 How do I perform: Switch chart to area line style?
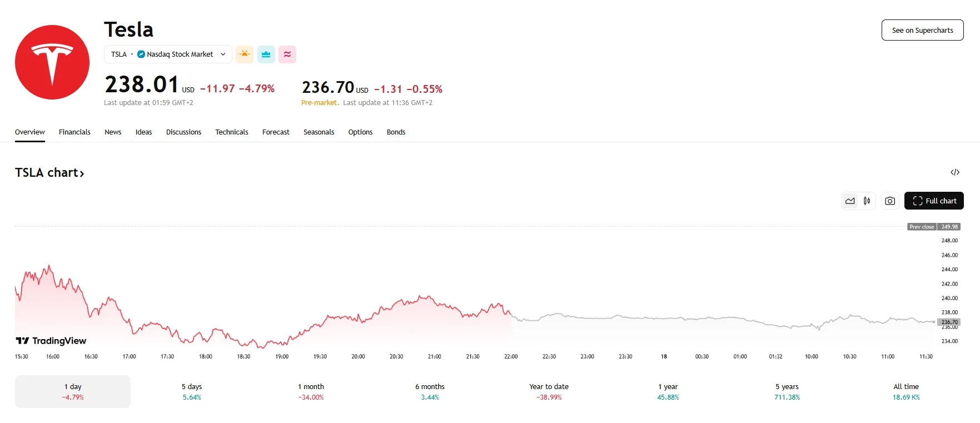(850, 201)
